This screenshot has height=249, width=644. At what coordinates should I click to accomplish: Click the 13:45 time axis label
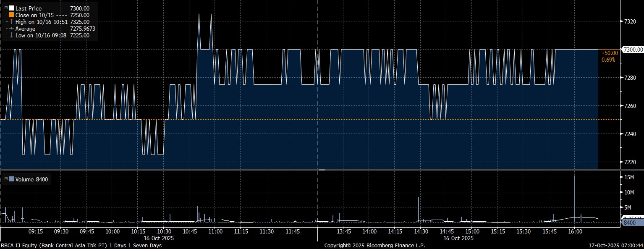[344, 231]
